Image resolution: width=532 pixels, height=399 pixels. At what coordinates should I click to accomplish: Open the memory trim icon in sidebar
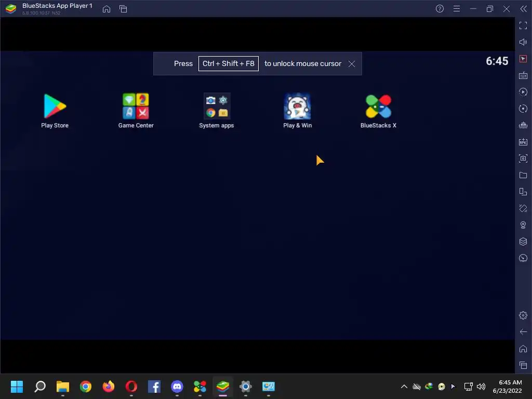(523, 125)
